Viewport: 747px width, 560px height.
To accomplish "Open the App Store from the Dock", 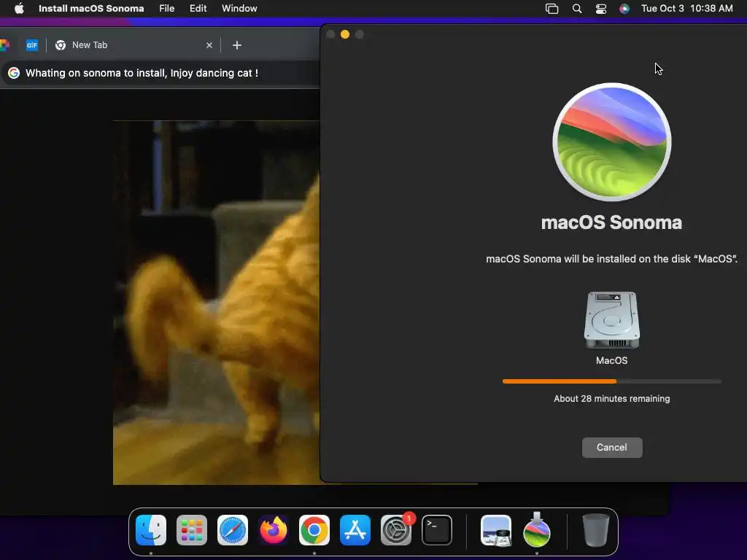I will [x=355, y=530].
